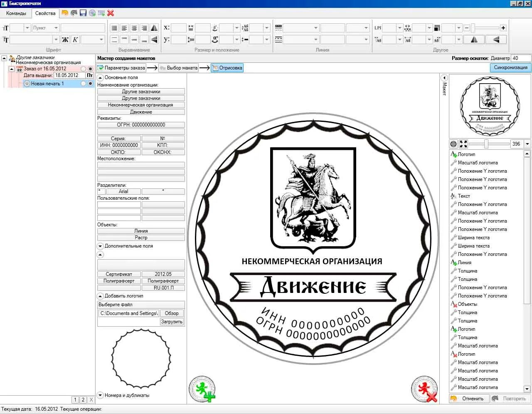
Task: Click the Движение organization name button
Action: click(x=141, y=112)
